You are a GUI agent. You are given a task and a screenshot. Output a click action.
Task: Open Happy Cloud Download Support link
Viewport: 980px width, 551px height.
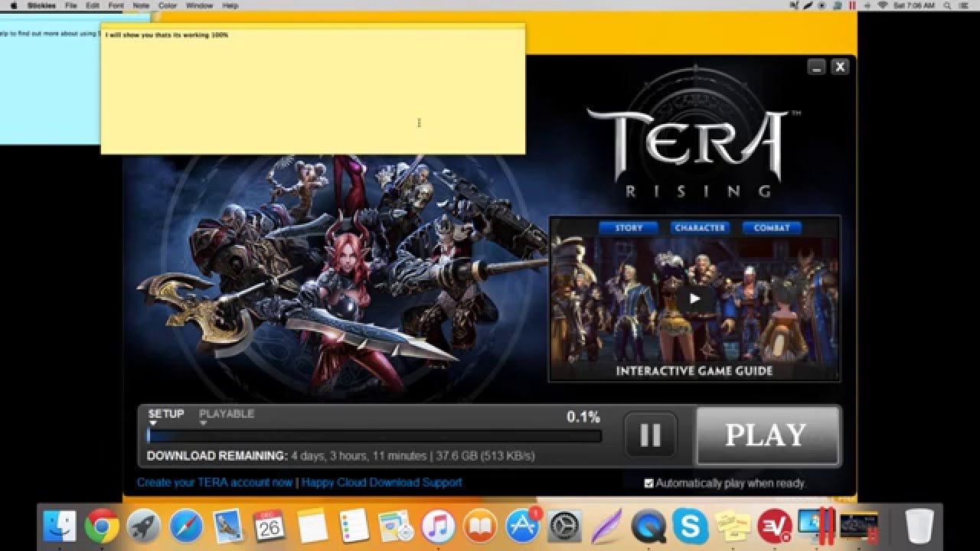coord(381,482)
